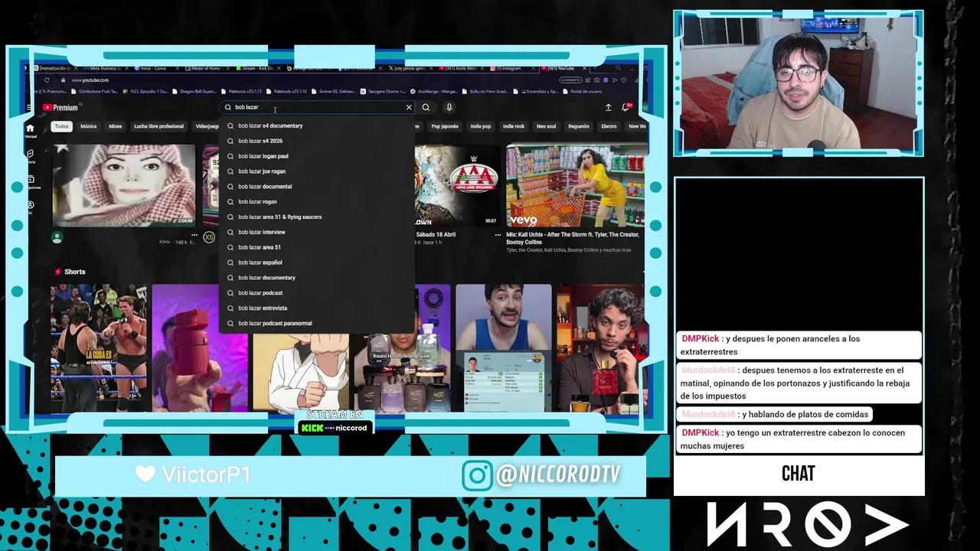Select suggestion 'bob lazar joe rogan'
This screenshot has height=551, width=980.
[x=316, y=171]
